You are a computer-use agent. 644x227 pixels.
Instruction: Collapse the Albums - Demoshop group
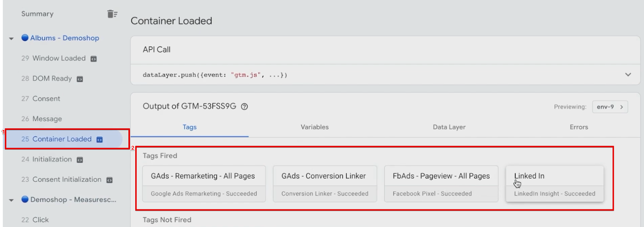pos(11,39)
